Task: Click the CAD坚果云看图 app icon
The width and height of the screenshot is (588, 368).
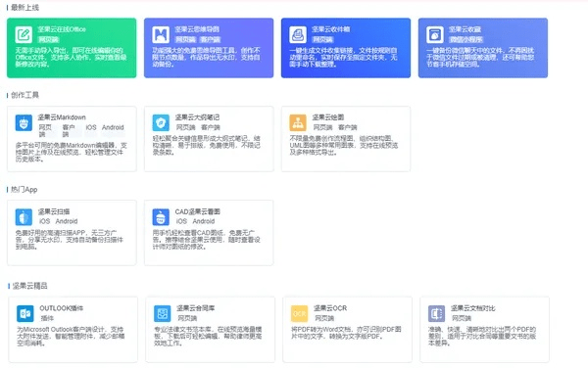Action: point(161,217)
